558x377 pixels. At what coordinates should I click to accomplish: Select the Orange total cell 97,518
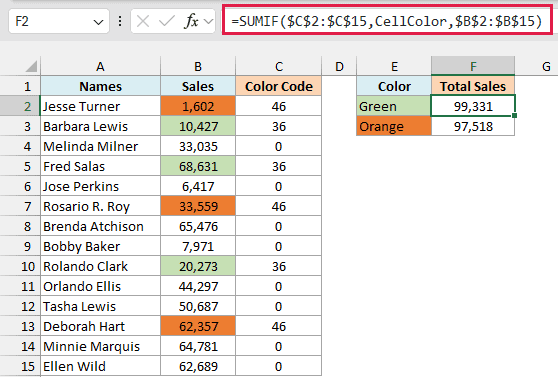(x=473, y=126)
